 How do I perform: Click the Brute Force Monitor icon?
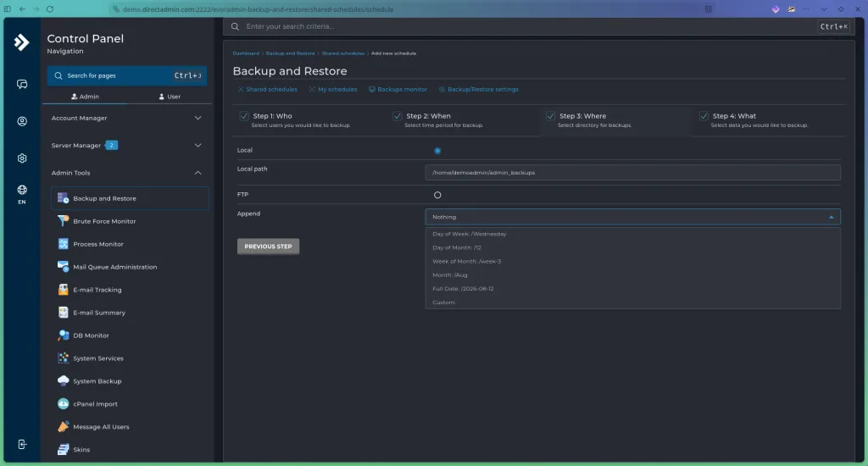[63, 221]
